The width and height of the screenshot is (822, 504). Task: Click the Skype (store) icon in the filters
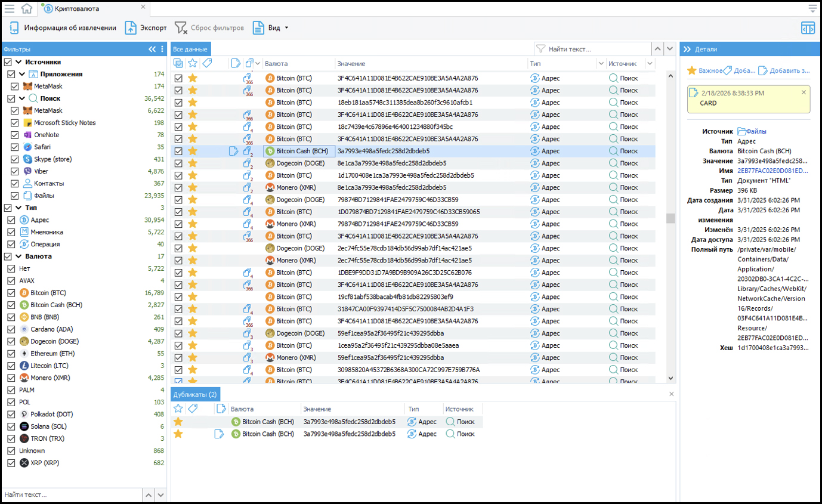tap(27, 159)
